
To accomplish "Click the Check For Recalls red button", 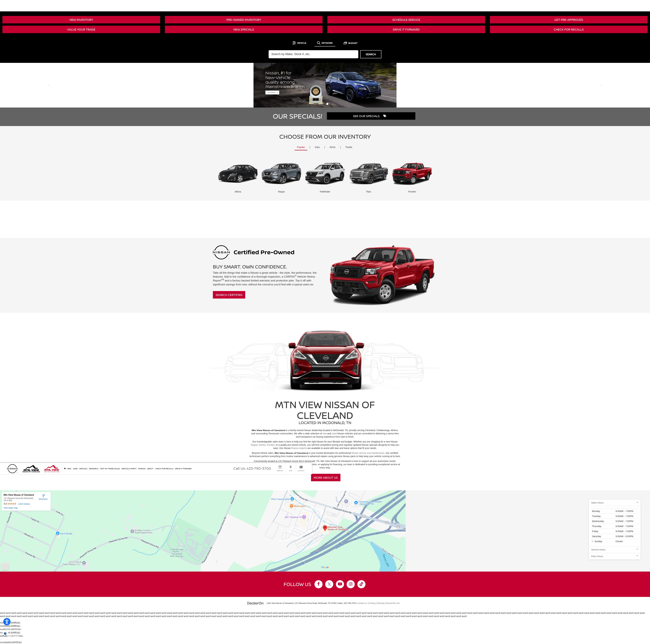I will pyautogui.click(x=569, y=30).
